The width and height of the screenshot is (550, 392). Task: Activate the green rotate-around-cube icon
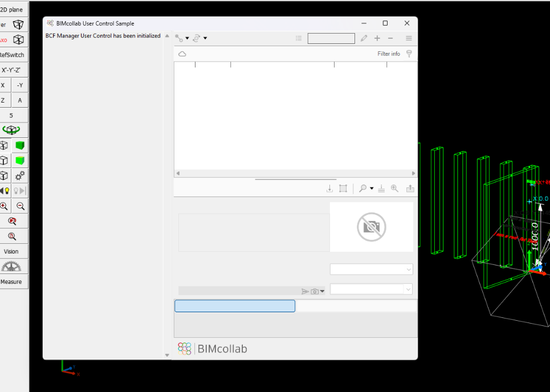[11, 130]
